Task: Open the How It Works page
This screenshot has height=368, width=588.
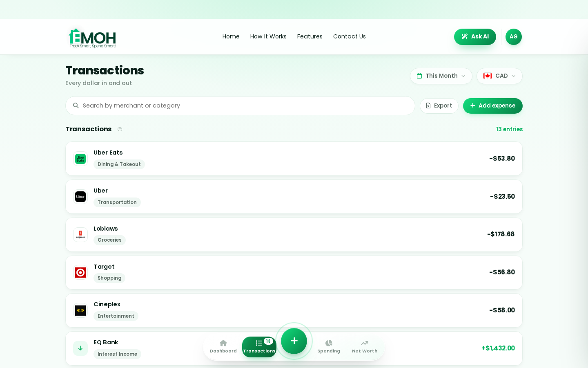Action: [268, 36]
